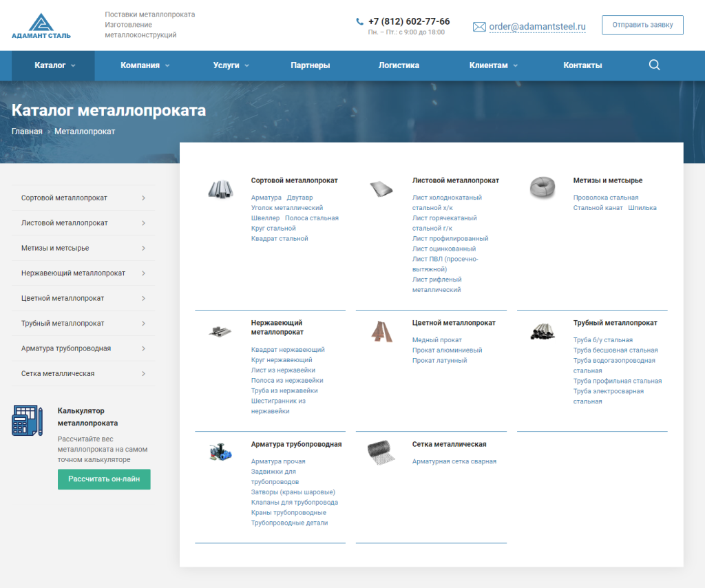Open the Каталог dropdown menu

coord(54,65)
